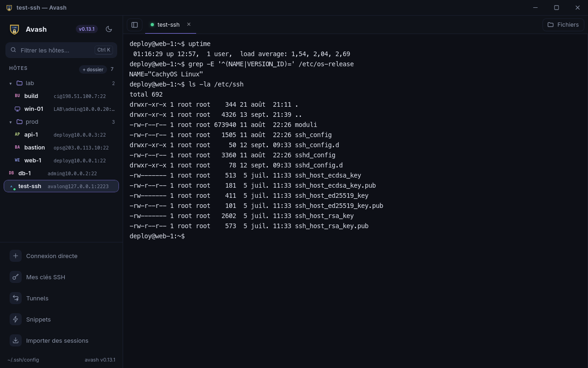
Task: Click ssh_host_ed25519_key filename
Action: coord(332,195)
